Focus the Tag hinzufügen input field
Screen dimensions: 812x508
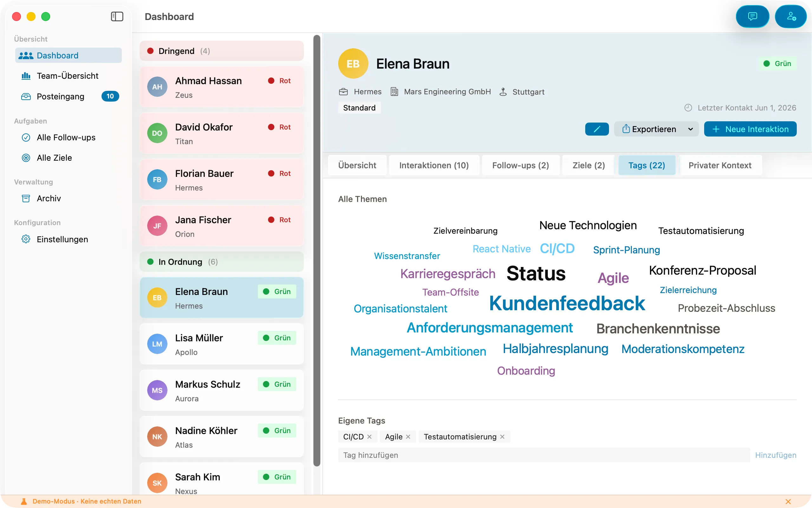click(544, 455)
